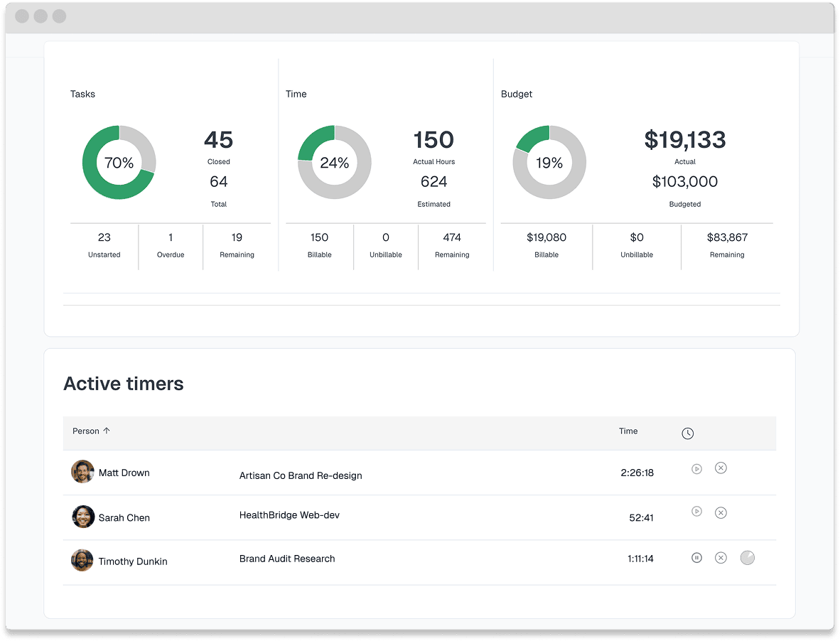Image resolution: width=840 pixels, height=641 pixels.
Task: Click the clock icon in table header
Action: [687, 433]
